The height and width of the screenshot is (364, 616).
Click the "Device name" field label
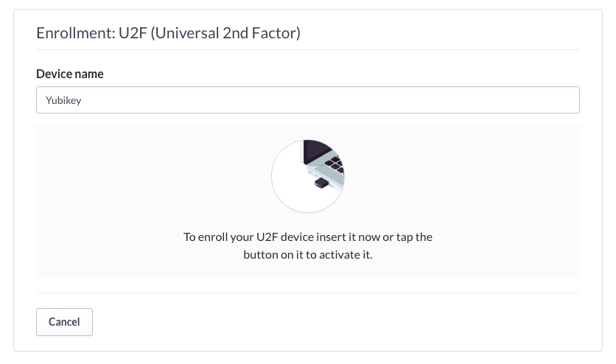pos(69,74)
